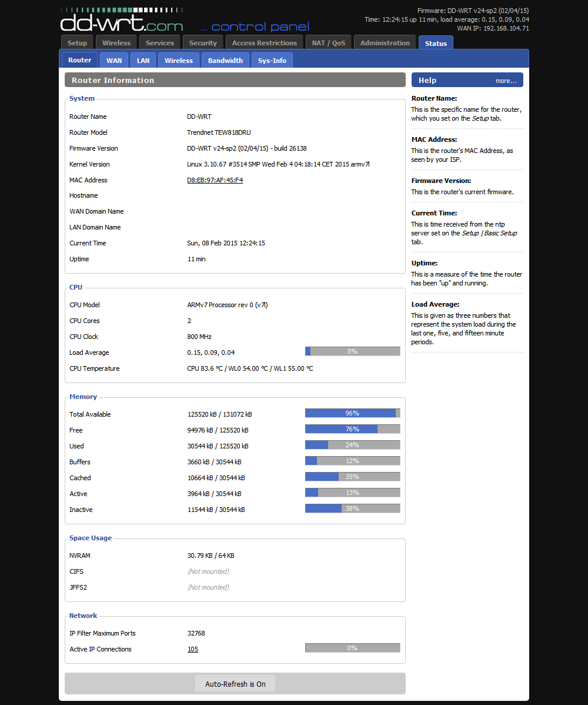Open the LAN status sub-tab
The image size is (588, 705).
tap(143, 60)
